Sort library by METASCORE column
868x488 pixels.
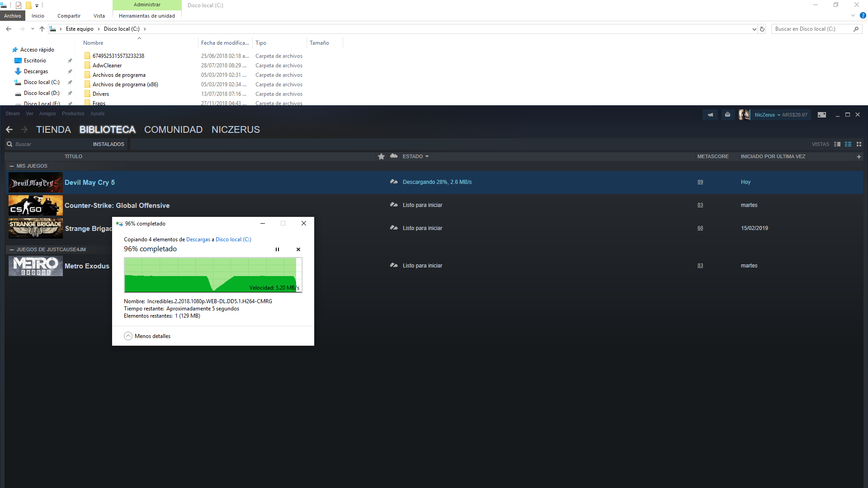pos(713,156)
